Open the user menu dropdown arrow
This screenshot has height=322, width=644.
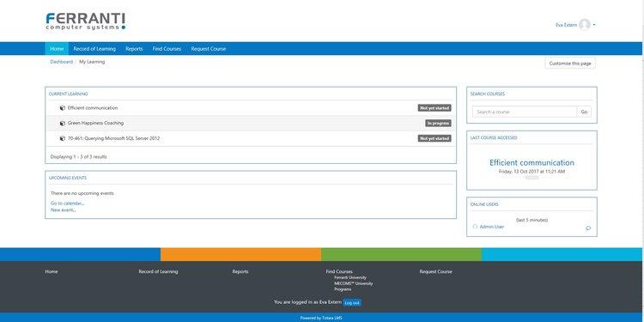(x=594, y=25)
